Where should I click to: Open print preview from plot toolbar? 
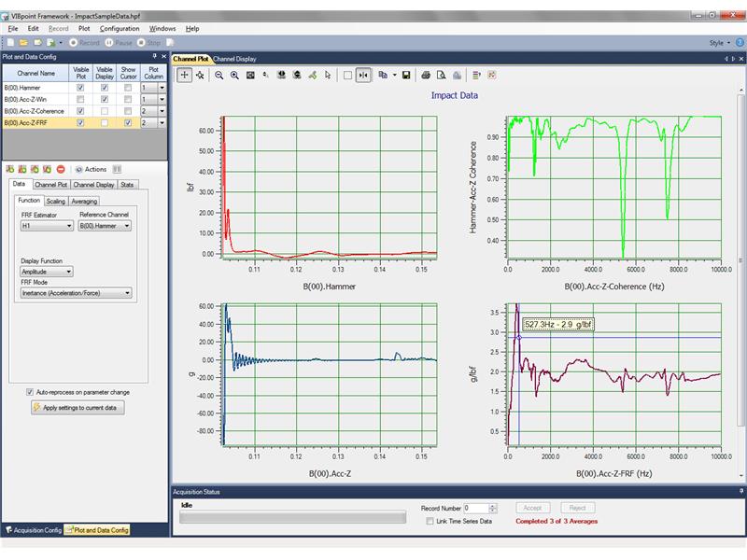coord(442,75)
